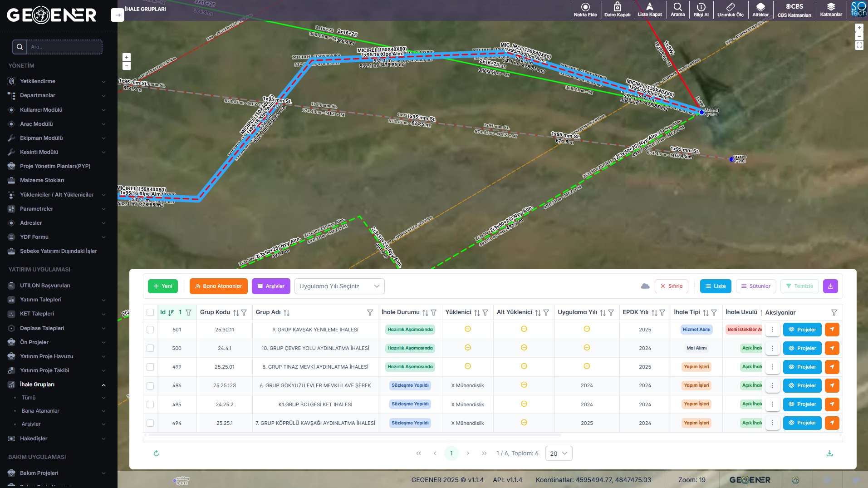
Task: Click the purple download button in toolbar
Action: click(x=830, y=286)
